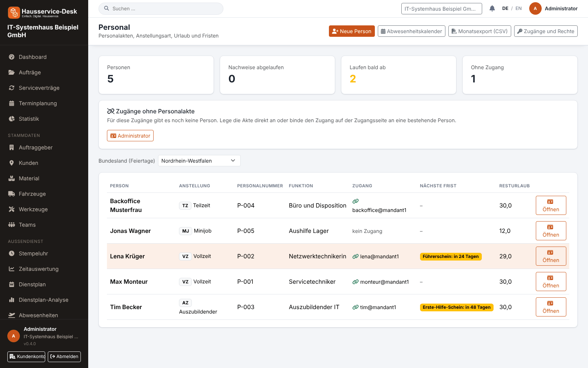Click the link icon beside lena@mandant1
The image size is (588, 368).
(x=355, y=256)
